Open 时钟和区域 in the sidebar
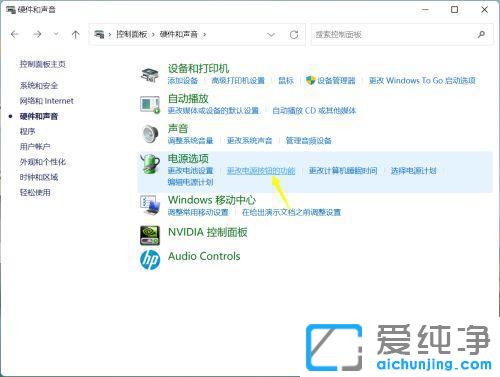Viewport: 500px width, 377px height. click(x=39, y=177)
